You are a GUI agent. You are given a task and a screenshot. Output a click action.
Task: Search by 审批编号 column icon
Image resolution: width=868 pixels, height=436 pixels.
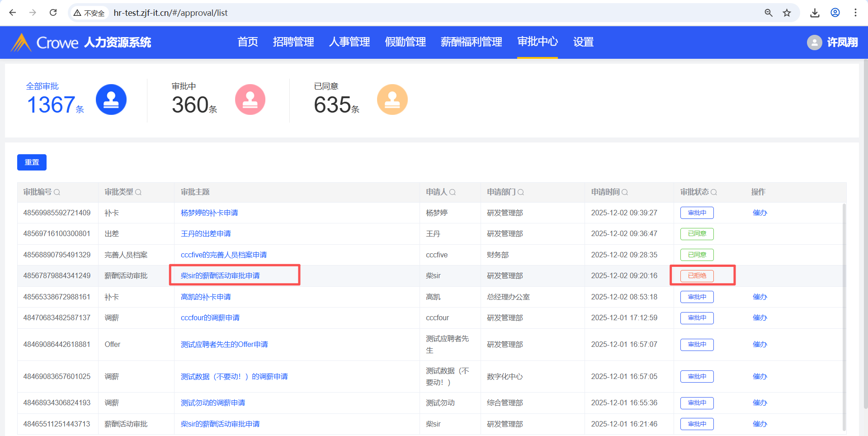tap(57, 192)
